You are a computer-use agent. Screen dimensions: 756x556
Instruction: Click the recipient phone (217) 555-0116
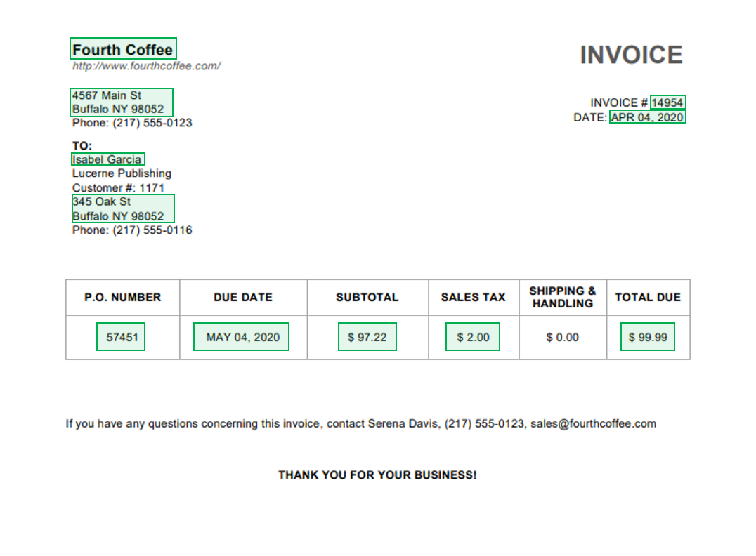[x=131, y=230]
